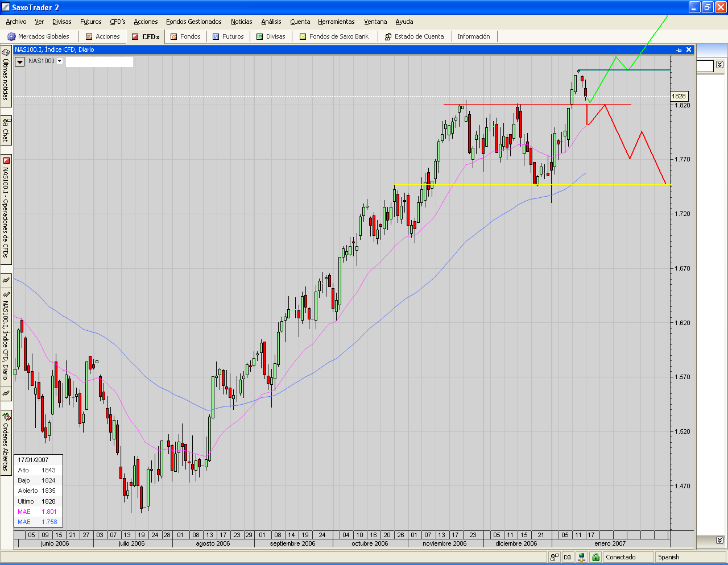Click the noviembre 2006 axis label

tap(445, 543)
